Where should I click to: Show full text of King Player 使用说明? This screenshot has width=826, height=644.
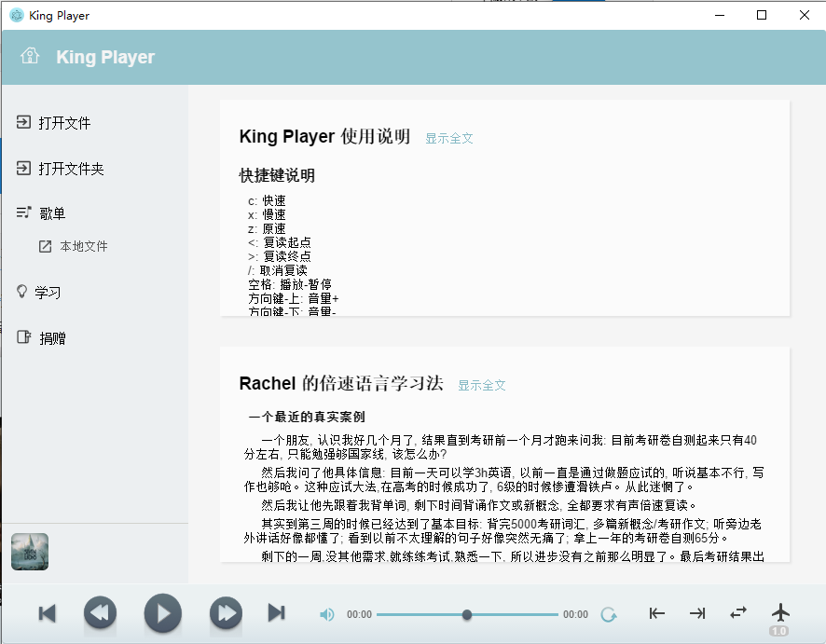point(449,139)
